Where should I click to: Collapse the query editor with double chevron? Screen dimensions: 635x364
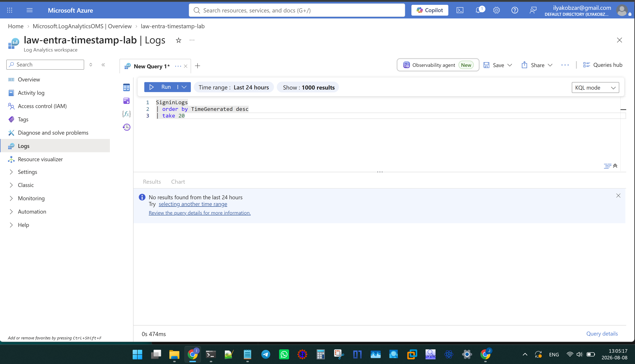(615, 166)
